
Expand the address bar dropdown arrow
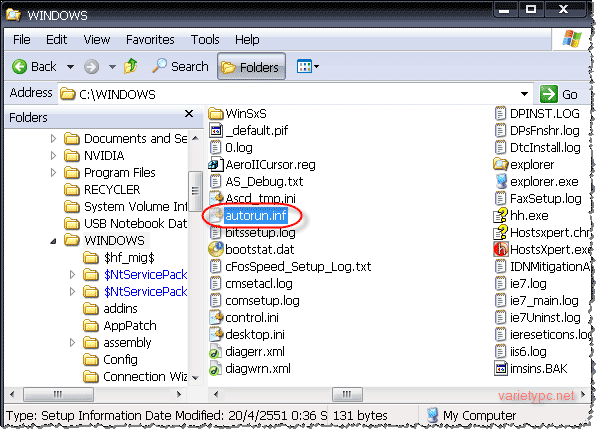tap(525, 94)
